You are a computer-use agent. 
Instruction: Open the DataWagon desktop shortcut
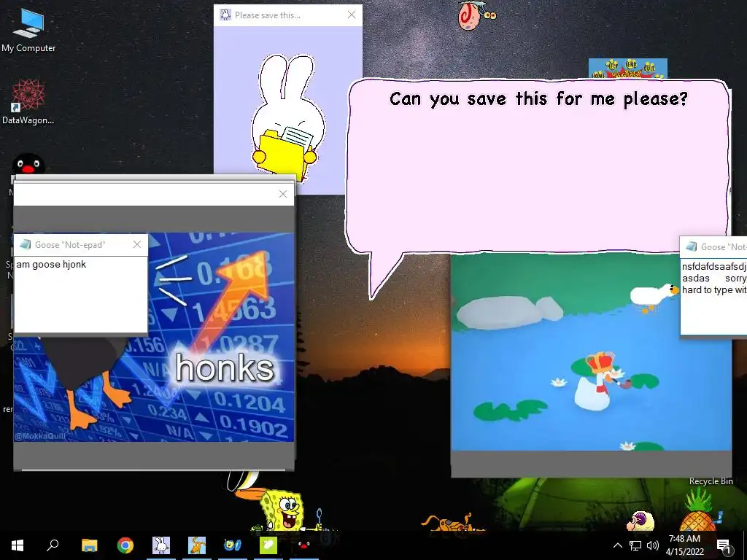pos(28,102)
